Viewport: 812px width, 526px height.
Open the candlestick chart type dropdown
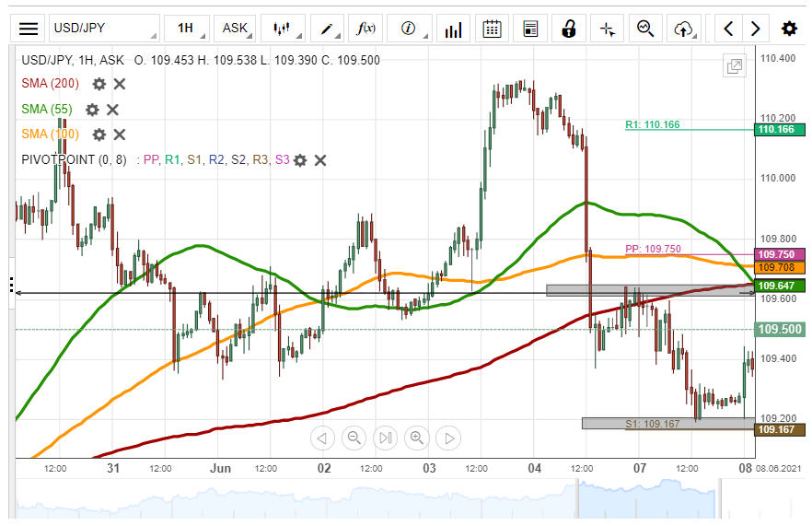pyautogui.click(x=282, y=29)
